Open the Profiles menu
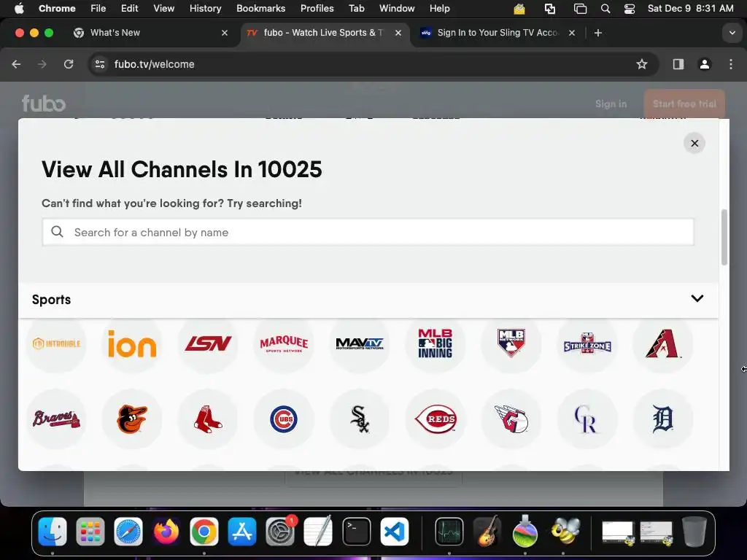The image size is (747, 560). click(317, 8)
